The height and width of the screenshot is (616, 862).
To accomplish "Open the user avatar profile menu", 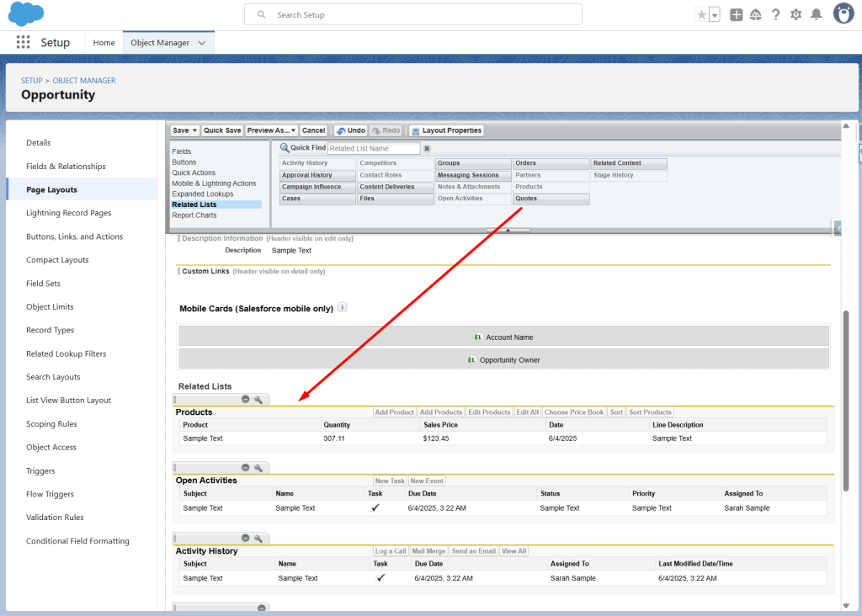I will [x=843, y=13].
